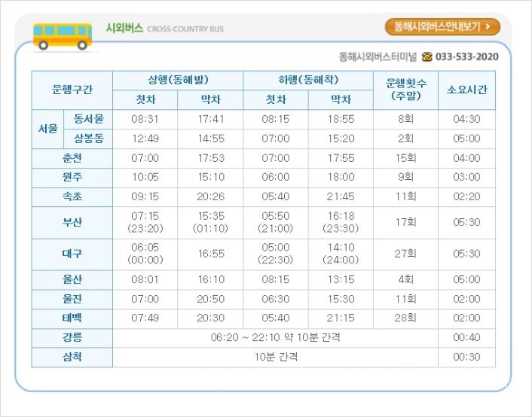This screenshot has width=532, height=417.
Task: Click 12:49 in the 상봉동 row
Action: pyautogui.click(x=145, y=138)
